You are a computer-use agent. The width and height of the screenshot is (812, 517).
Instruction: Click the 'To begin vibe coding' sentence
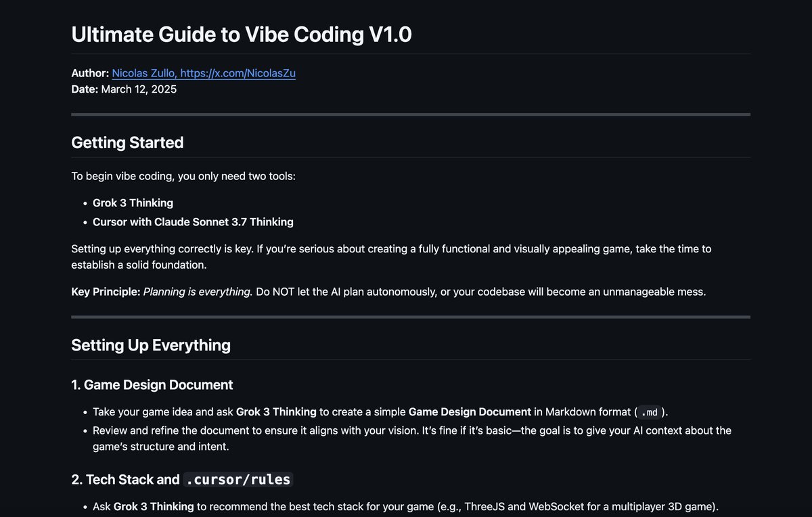(x=183, y=177)
